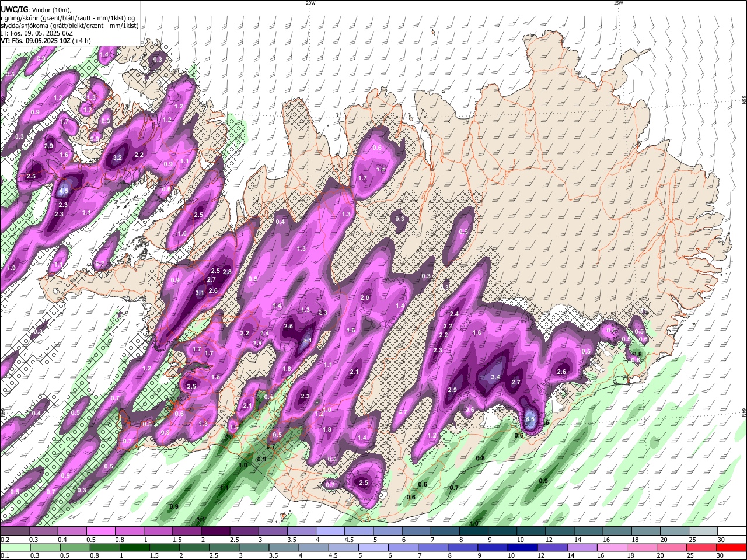
Task: Select the bottom-row legend swatch labeled 14
Action: [582, 547]
